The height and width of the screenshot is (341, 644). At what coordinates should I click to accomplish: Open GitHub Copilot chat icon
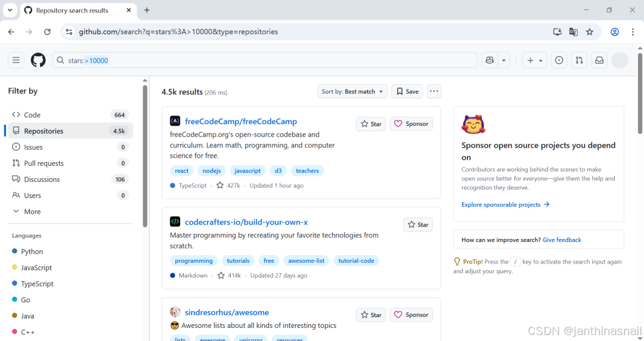coord(490,60)
